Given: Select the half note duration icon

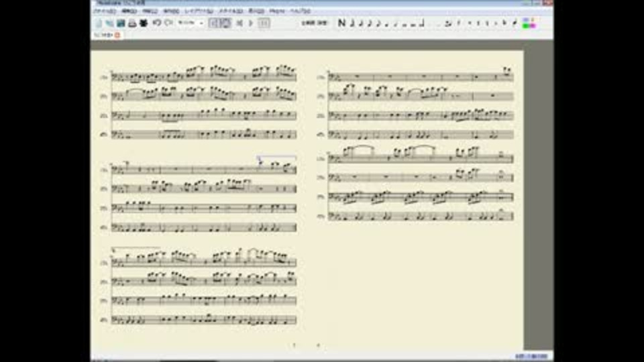Looking at the screenshot, I should pyautogui.click(x=396, y=23).
